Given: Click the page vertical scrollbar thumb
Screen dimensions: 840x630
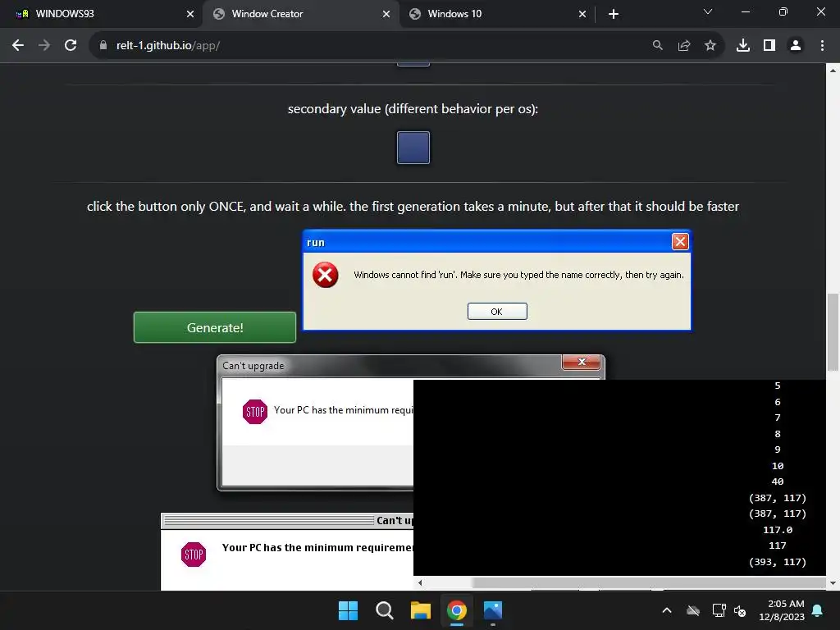Looking at the screenshot, I should (x=833, y=332).
